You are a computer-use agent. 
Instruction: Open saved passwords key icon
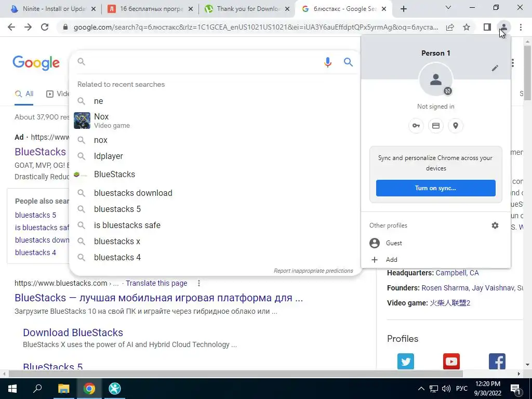(416, 126)
